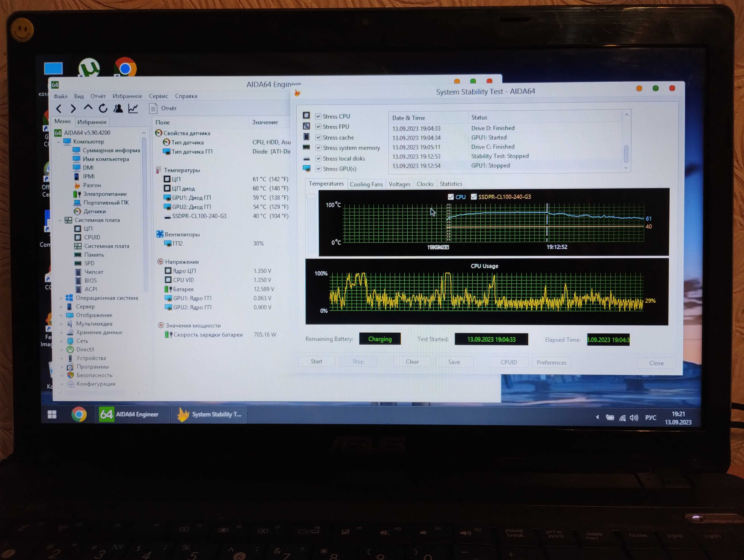Click the Chrome icon in the taskbar
The width and height of the screenshot is (744, 560).
tap(79, 415)
